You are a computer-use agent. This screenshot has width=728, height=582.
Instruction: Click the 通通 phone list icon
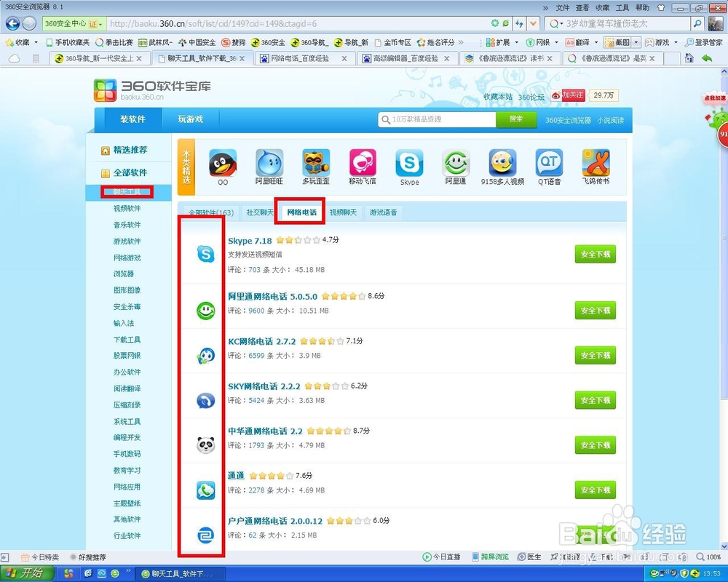pyautogui.click(x=206, y=490)
